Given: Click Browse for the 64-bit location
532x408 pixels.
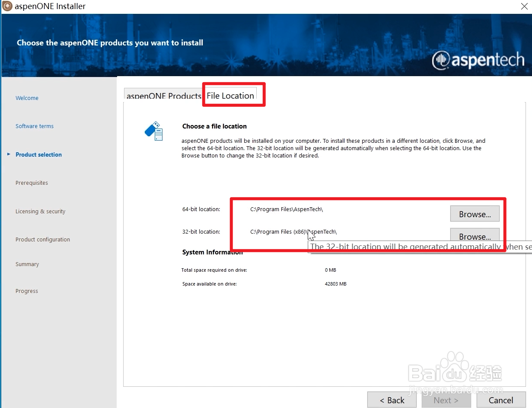Looking at the screenshot, I should pyautogui.click(x=475, y=214).
